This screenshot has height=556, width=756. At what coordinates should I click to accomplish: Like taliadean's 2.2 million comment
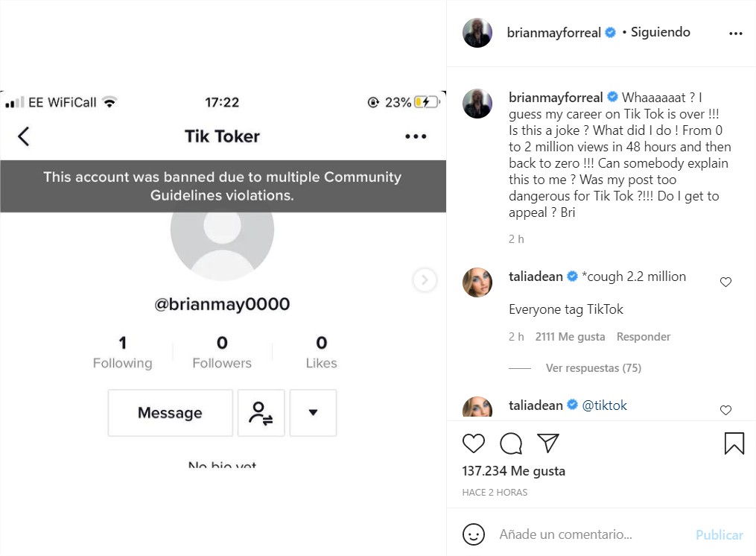(726, 282)
